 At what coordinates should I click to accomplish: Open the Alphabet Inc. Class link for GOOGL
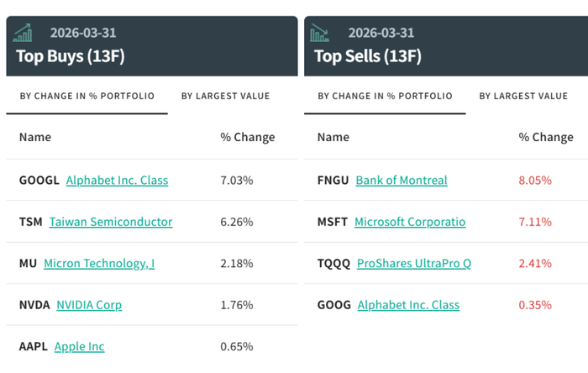coord(117,180)
